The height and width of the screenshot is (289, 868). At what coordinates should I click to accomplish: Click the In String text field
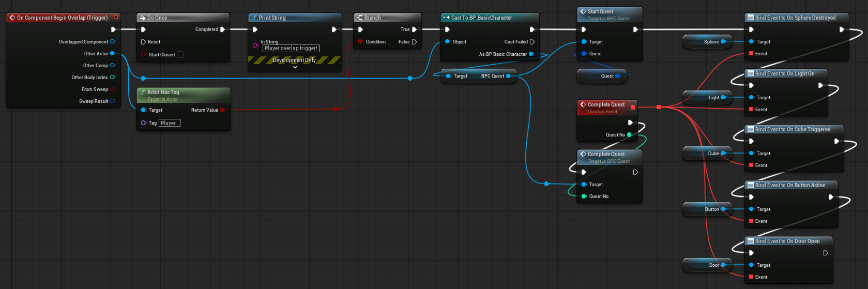(x=291, y=49)
